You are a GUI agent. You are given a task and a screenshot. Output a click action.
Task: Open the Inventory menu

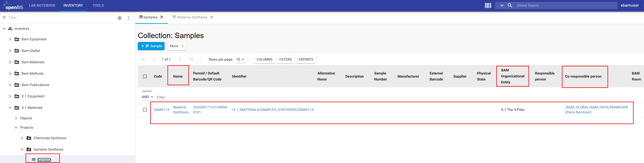pyautogui.click(x=73, y=6)
